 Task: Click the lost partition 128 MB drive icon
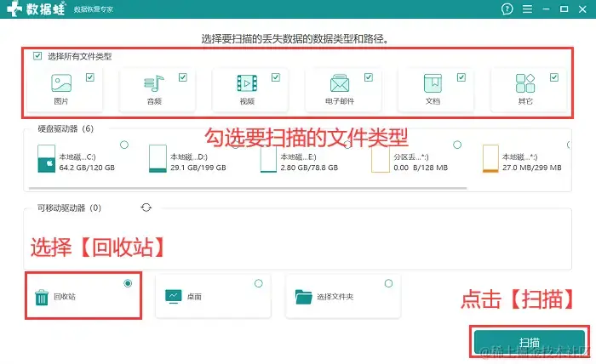click(380, 159)
